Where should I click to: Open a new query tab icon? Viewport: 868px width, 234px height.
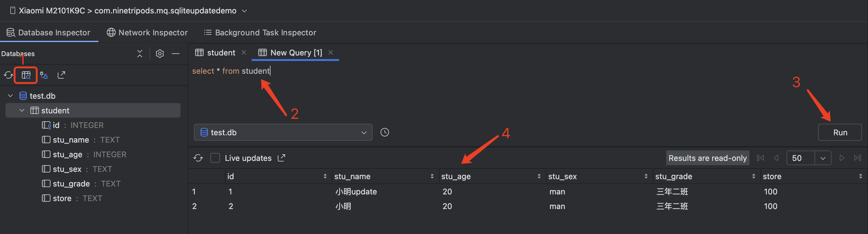(26, 75)
